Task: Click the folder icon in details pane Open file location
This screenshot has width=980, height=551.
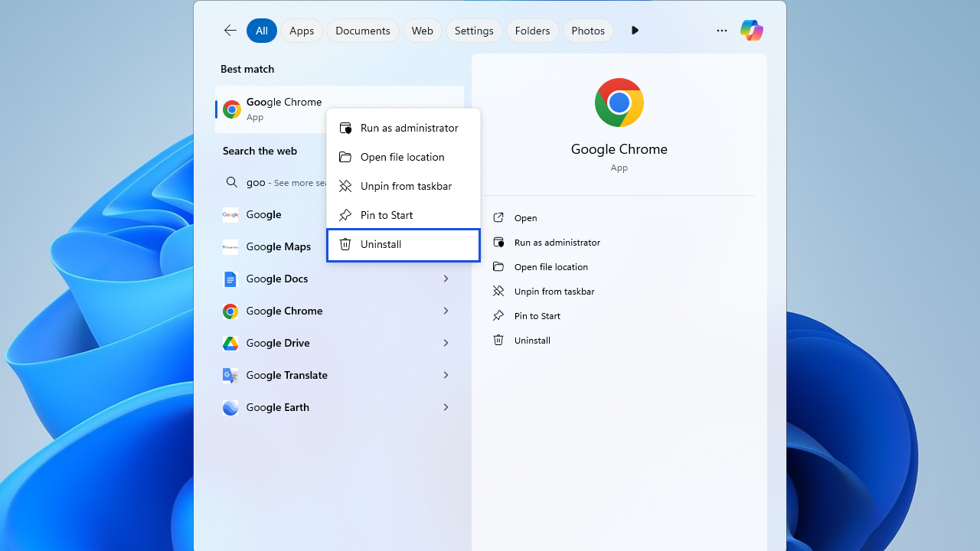Action: click(498, 266)
